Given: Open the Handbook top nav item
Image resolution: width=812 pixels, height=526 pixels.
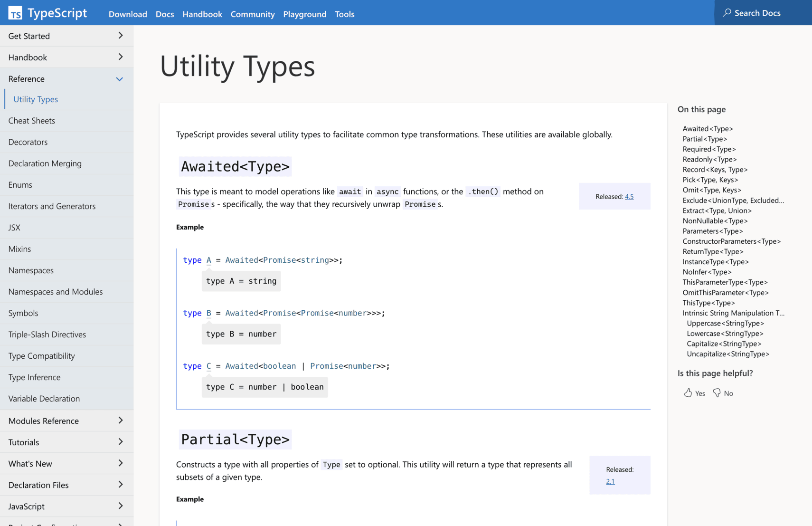Looking at the screenshot, I should 202,14.
